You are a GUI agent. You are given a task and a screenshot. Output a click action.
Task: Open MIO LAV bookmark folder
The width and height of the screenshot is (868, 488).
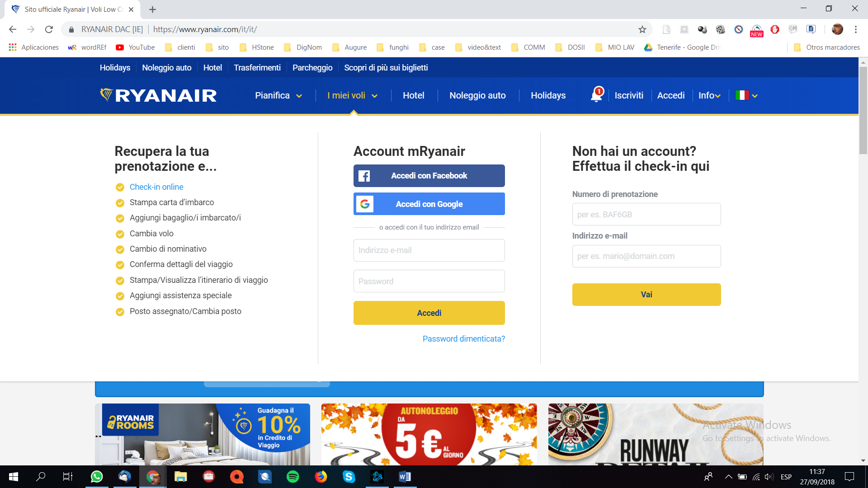click(x=615, y=47)
